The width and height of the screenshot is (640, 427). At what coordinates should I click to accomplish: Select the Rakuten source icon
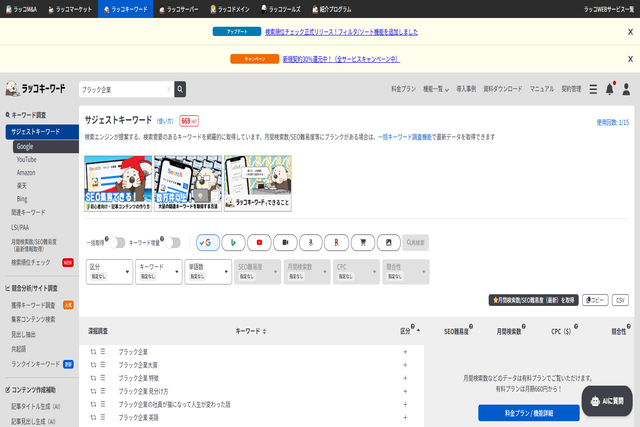(x=337, y=242)
